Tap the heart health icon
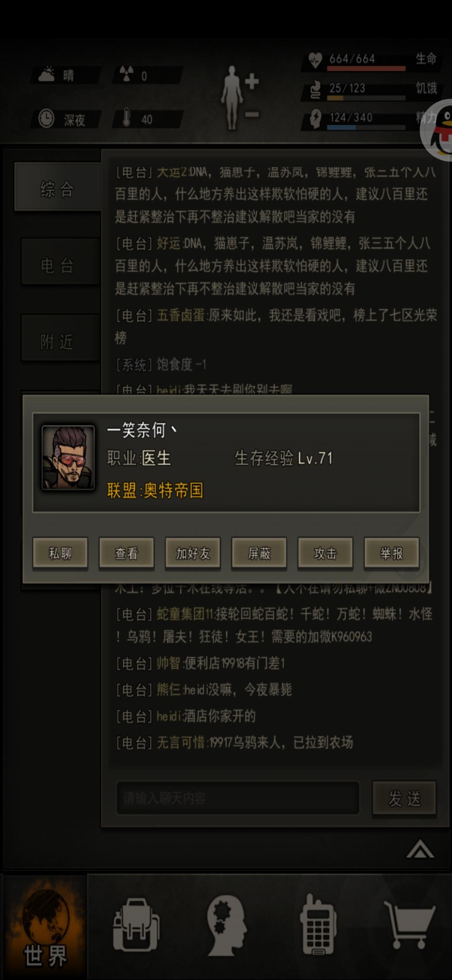This screenshot has height=980, width=452. (315, 60)
